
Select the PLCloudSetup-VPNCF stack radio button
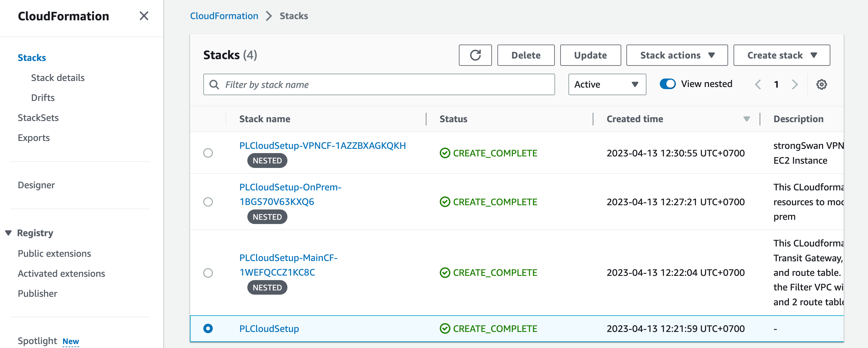208,153
